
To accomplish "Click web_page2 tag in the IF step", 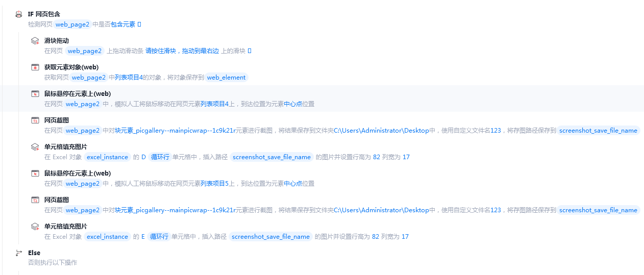I will tap(72, 24).
